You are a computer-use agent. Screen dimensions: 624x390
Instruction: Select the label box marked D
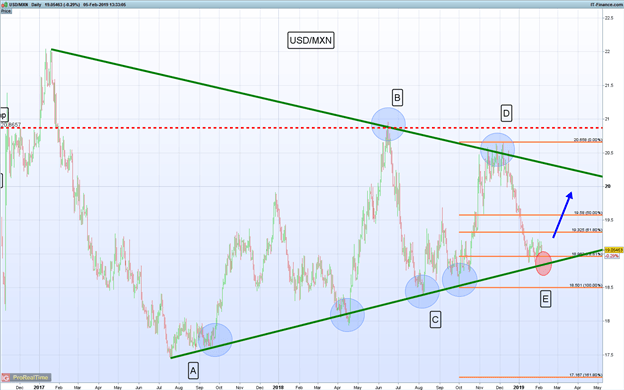[506, 113]
